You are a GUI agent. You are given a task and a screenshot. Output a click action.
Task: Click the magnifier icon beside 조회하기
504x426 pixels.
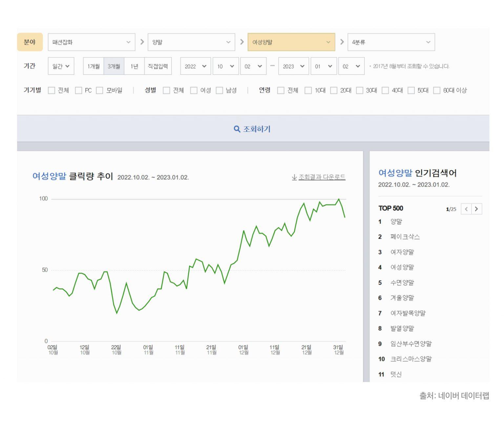[x=237, y=129]
